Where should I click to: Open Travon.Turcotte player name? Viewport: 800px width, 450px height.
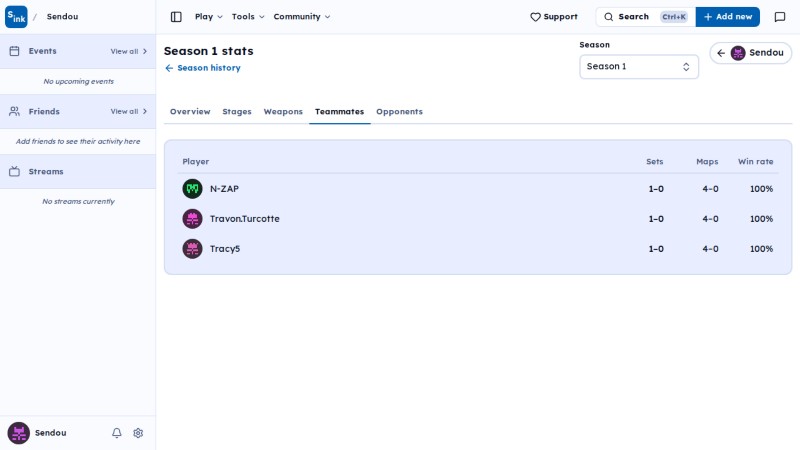(245, 219)
